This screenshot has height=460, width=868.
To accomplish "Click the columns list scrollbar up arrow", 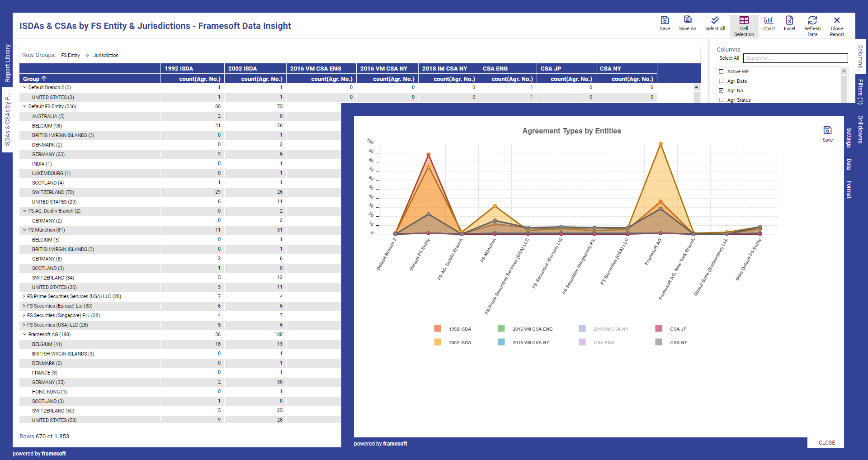I will coord(844,71).
